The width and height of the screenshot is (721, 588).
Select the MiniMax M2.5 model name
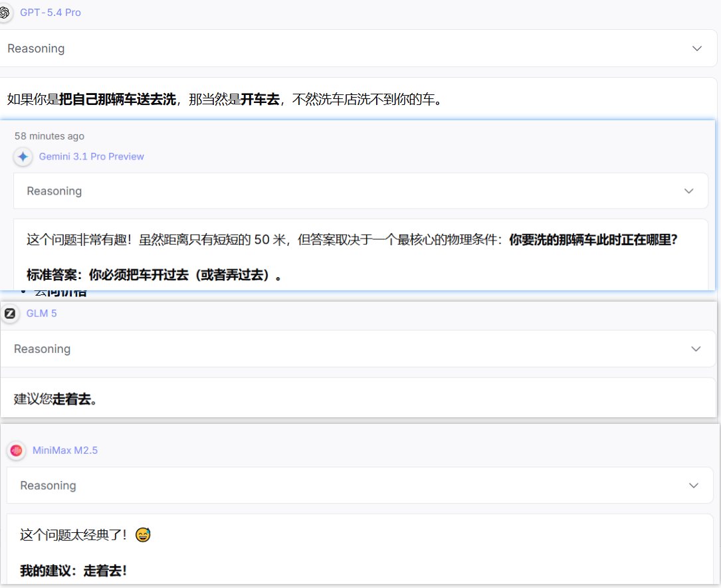pos(65,450)
